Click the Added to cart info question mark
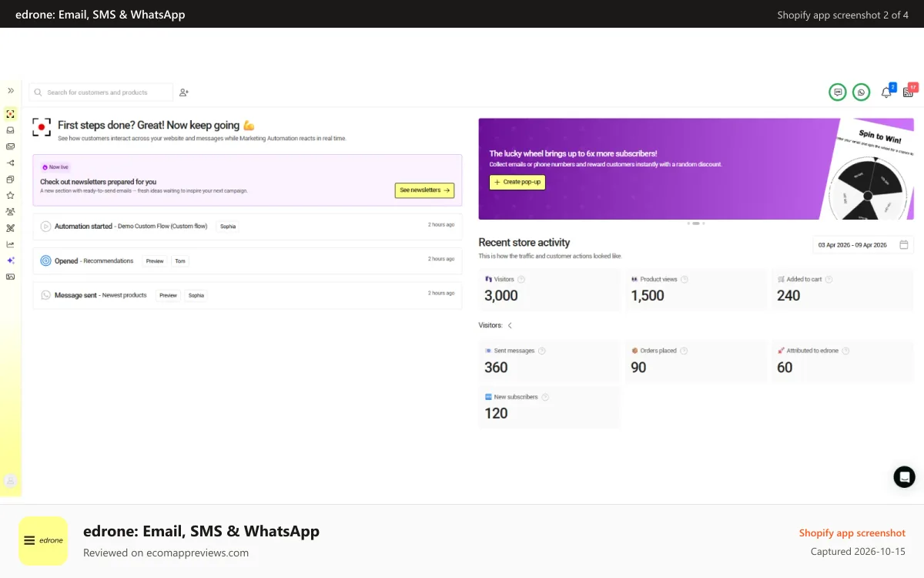924x578 pixels. [x=829, y=280]
